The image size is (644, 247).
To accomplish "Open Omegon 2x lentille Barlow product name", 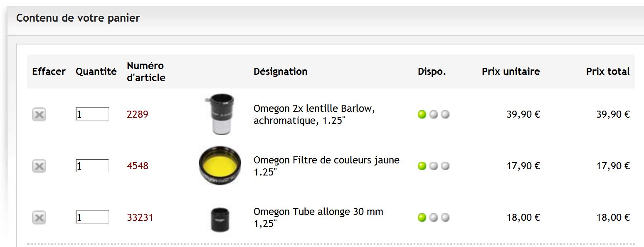I will [314, 114].
